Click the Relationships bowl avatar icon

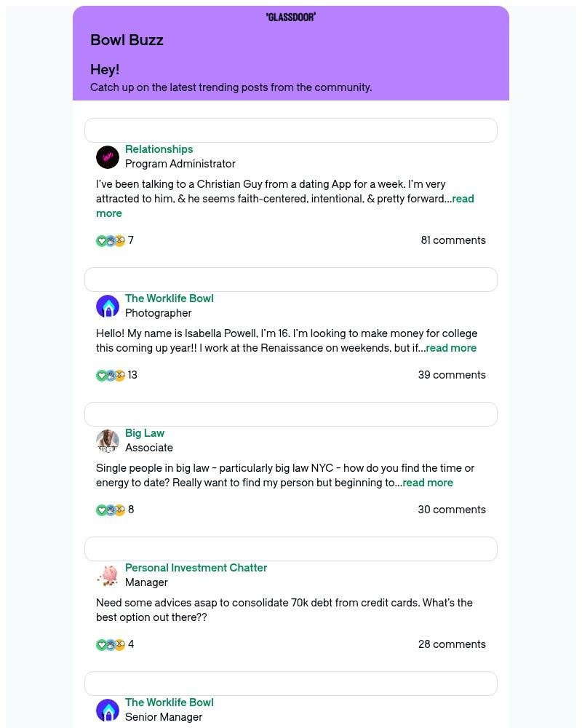108,157
